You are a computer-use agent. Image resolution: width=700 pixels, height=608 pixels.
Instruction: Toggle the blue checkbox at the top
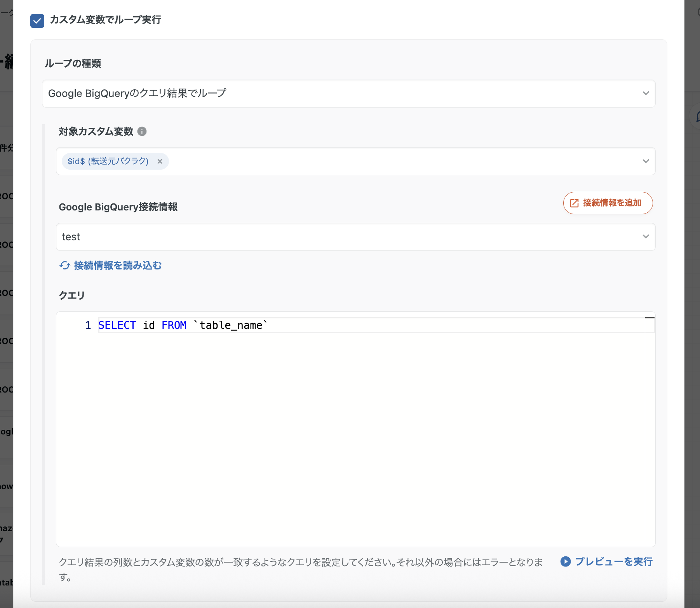click(37, 21)
